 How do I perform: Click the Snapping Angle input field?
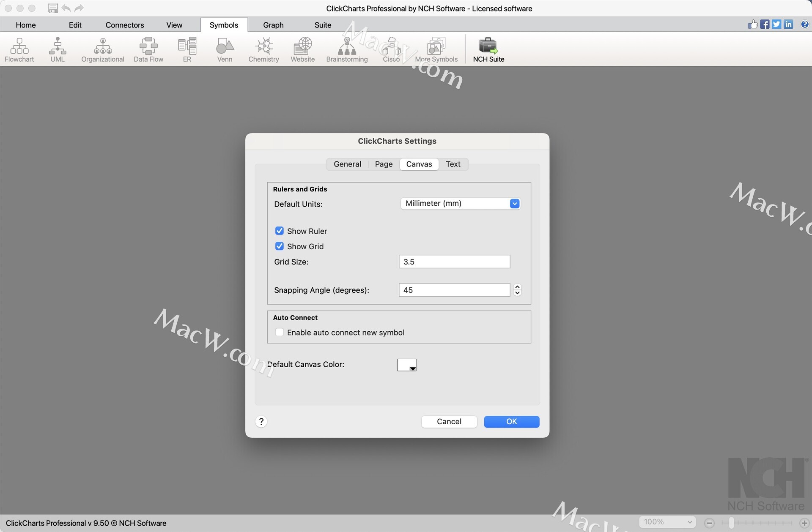click(x=454, y=290)
